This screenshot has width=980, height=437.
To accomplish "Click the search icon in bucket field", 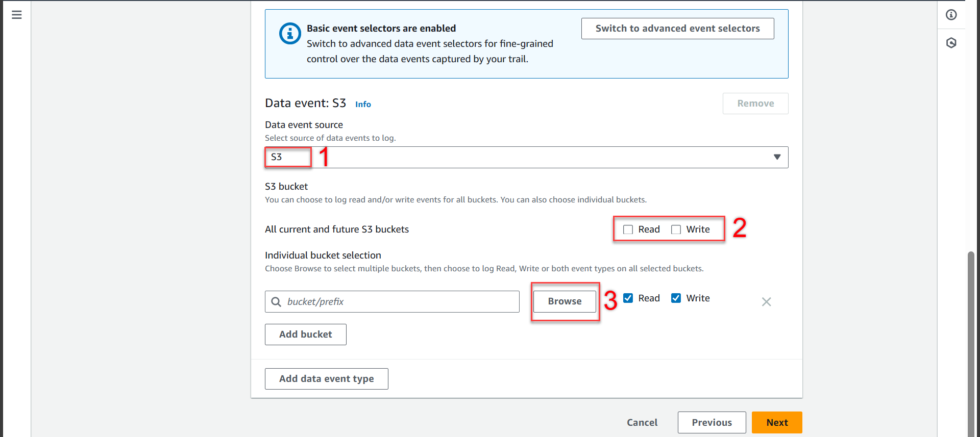I will click(x=276, y=302).
